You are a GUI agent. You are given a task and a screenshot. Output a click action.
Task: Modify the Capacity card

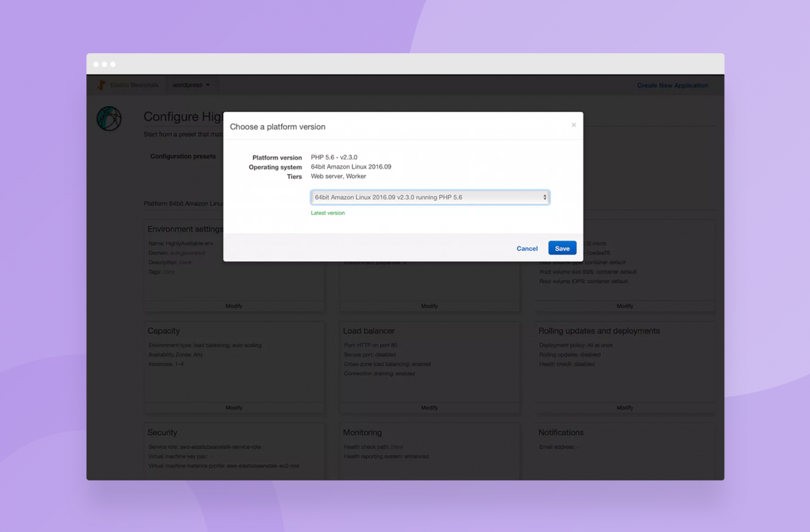(234, 408)
